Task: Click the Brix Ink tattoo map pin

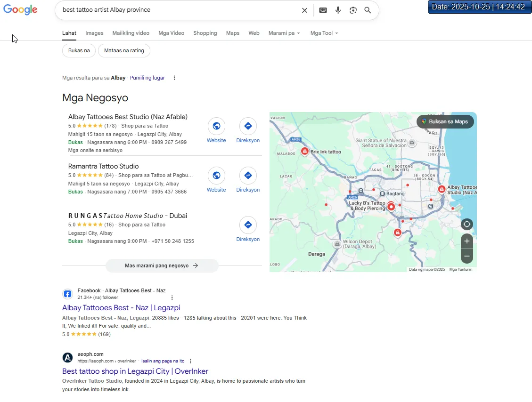Action: (305, 151)
